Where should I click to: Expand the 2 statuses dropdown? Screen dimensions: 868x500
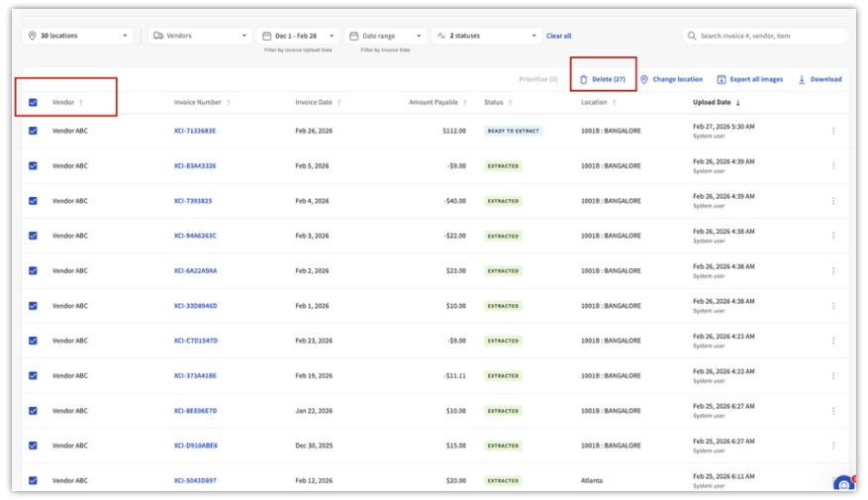487,36
